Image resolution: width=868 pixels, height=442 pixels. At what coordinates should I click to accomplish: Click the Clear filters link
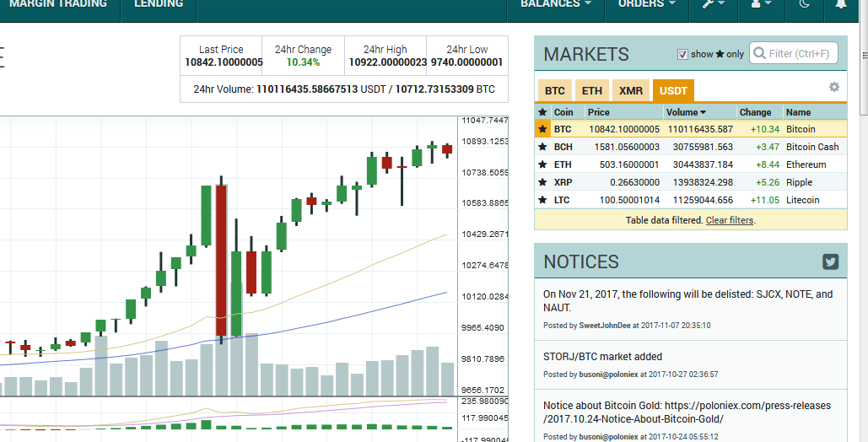(730, 220)
